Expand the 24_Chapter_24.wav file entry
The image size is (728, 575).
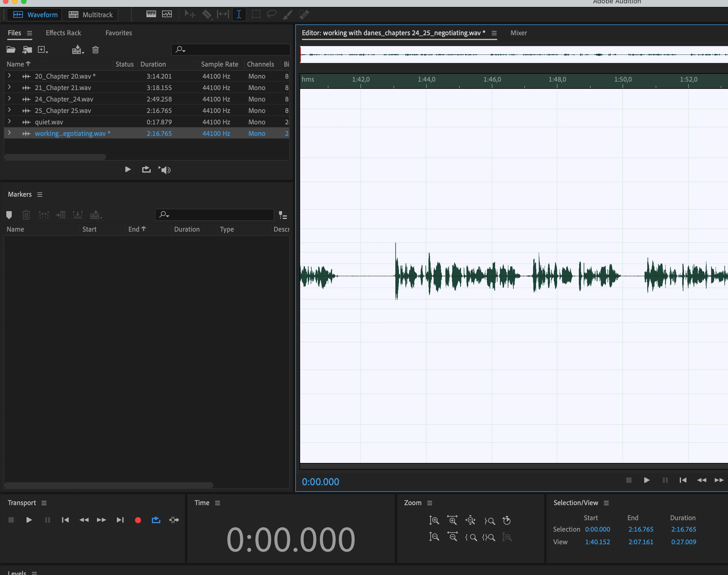tap(9, 98)
